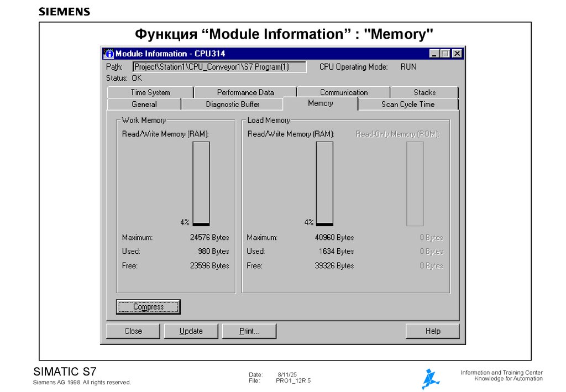This screenshot has height=392, width=566.
Task: Click the SIEMENS wordmark at top left
Action: pos(64,11)
